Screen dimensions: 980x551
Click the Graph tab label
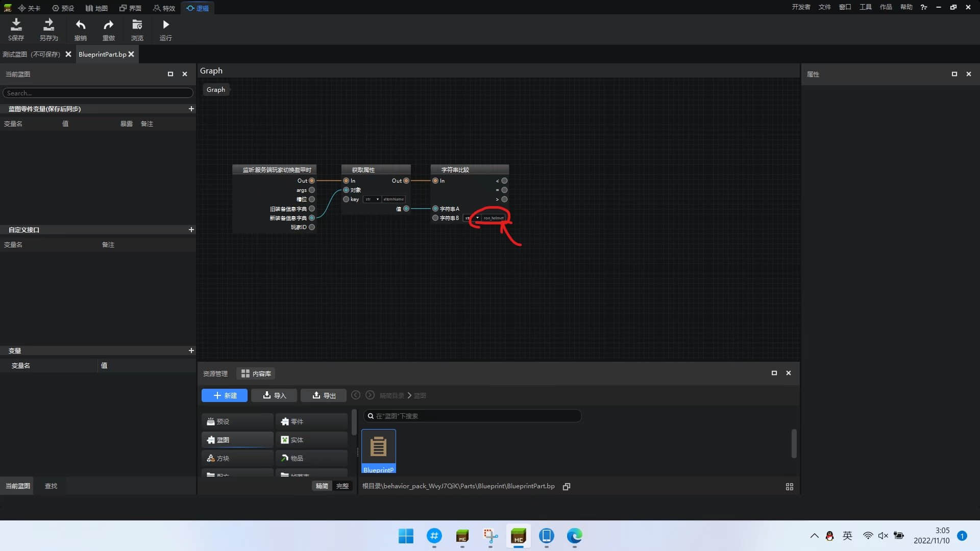tap(215, 89)
